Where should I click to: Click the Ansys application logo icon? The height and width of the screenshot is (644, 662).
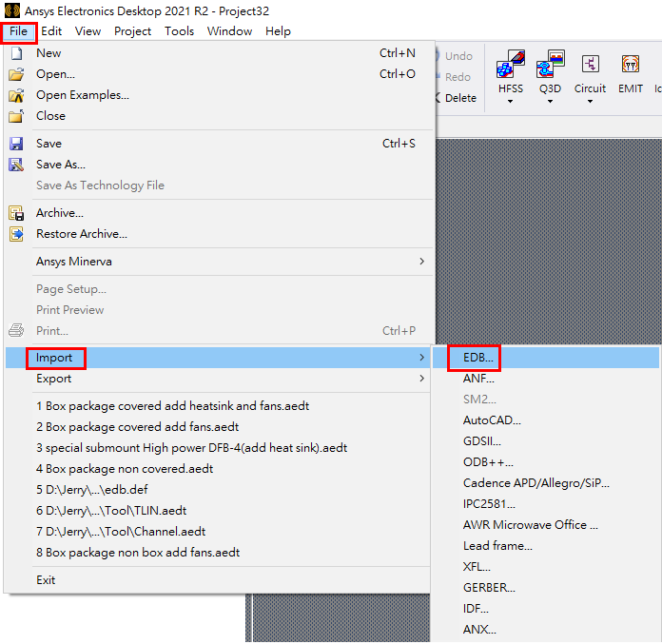click(11, 10)
